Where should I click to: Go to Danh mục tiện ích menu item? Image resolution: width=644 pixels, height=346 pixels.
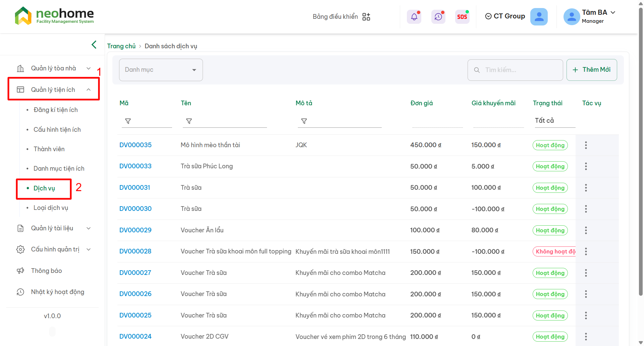[59, 169]
